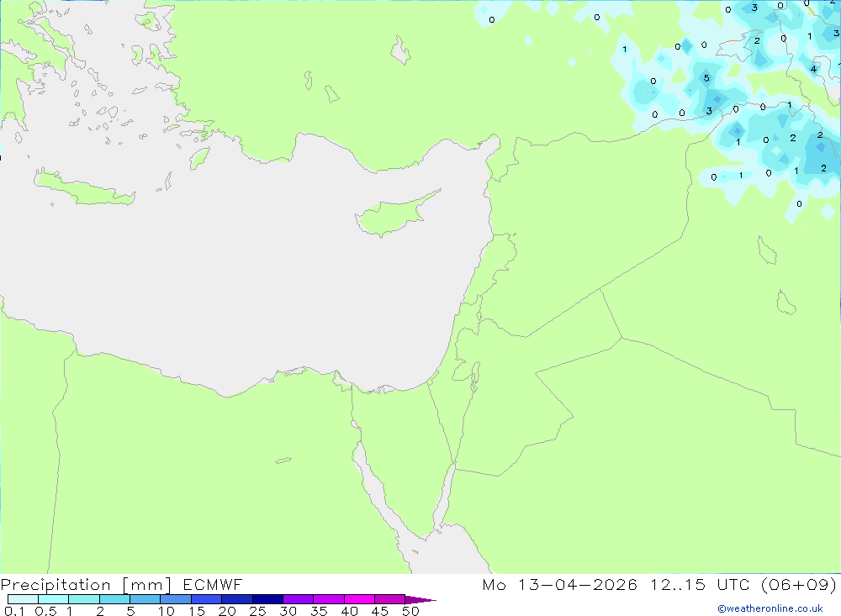This screenshot has height=616, width=841.
Task: Click the island of Cyprus on the map
Action: 396,214
